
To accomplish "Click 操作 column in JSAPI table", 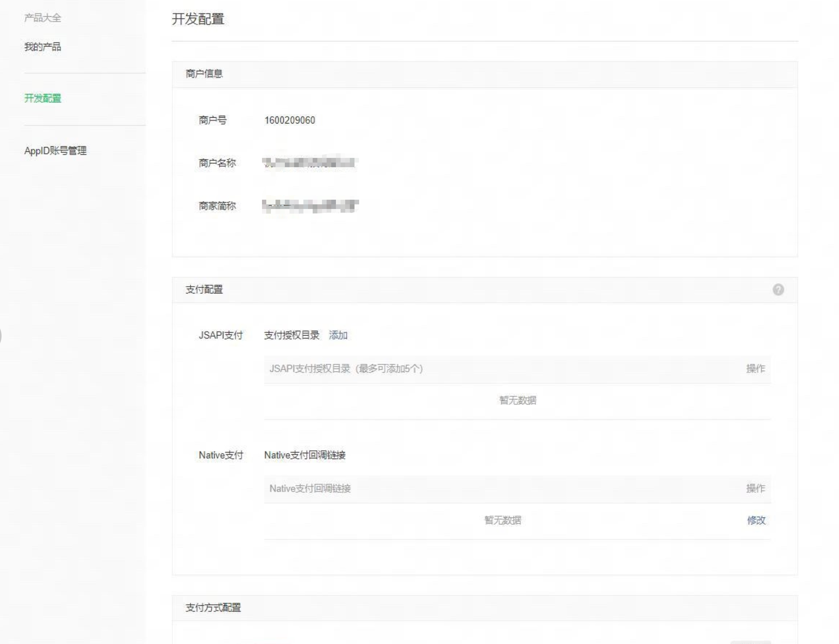I will [755, 368].
